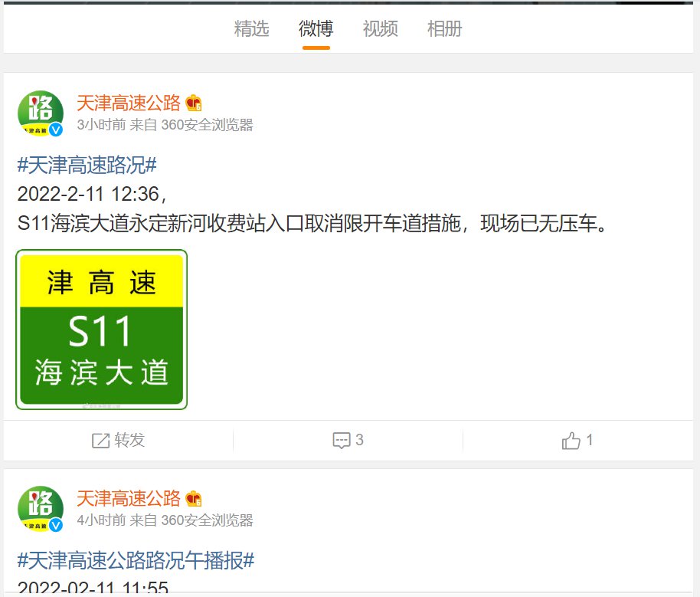Switch to the 精选 tab

251,28
